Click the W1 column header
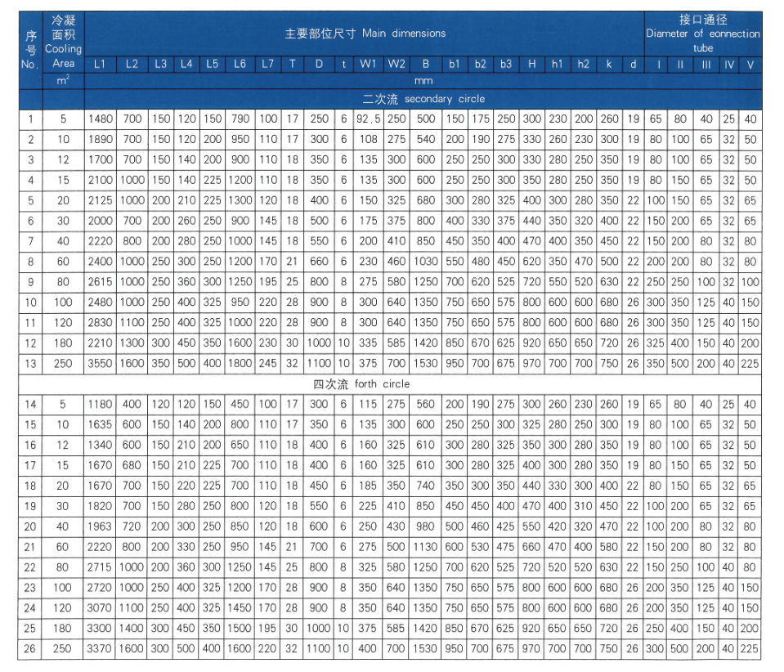784x672 pixels. pos(369,64)
